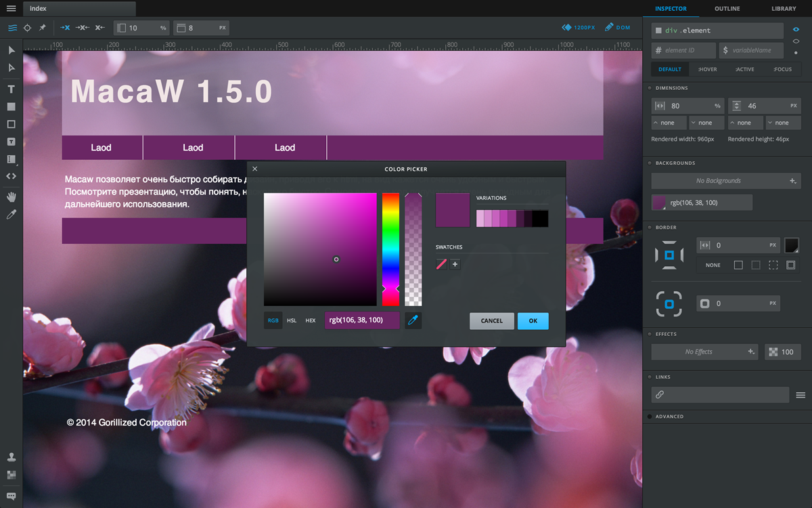
Task: Click the pink saved swatch
Action: point(441,264)
